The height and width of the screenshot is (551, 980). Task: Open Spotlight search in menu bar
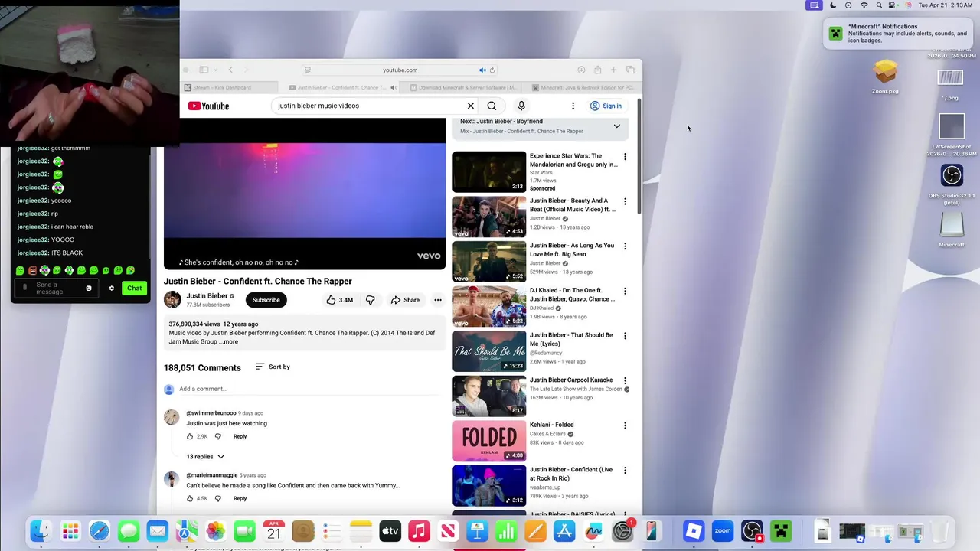[x=879, y=5]
